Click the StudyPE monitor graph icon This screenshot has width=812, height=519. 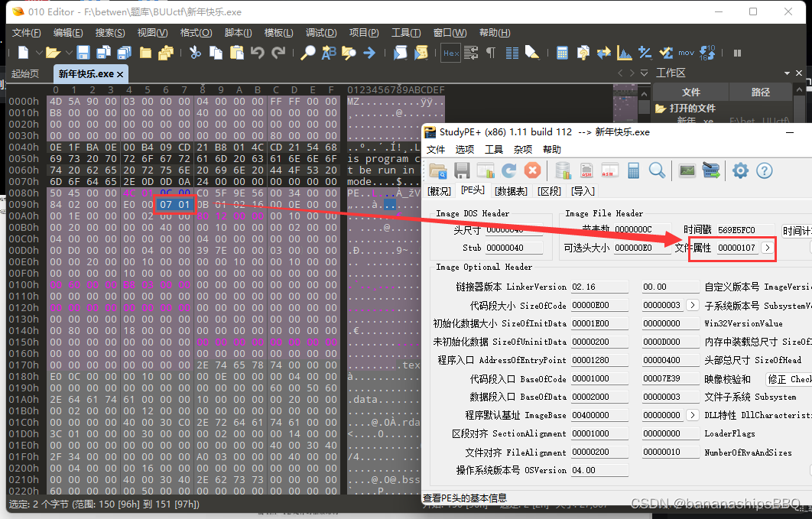pyautogui.click(x=687, y=170)
